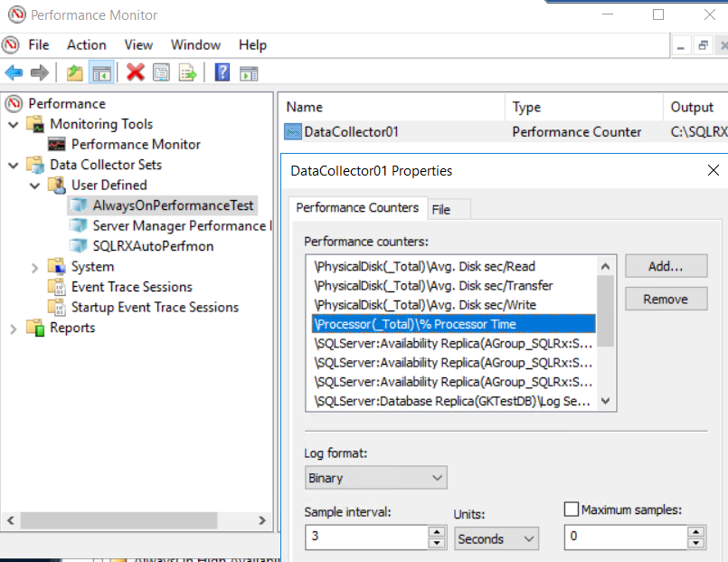Collapse the Monitoring Tools node

coord(14,125)
